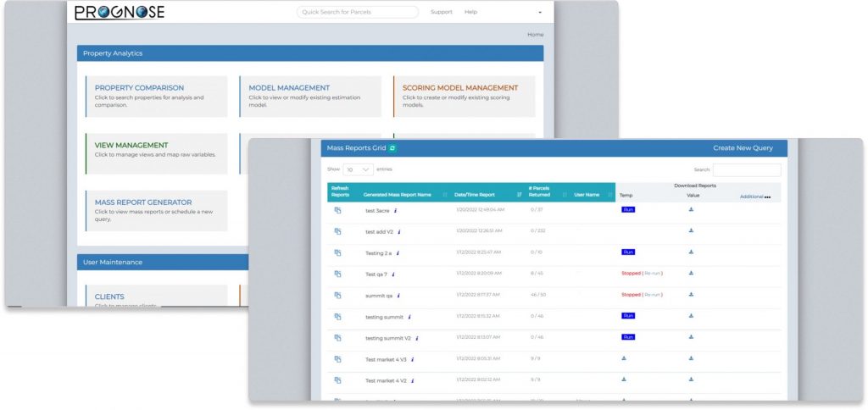This screenshot has height=410, width=868.
Task: Expand the Additional download reports ellipsis
Action: coord(767,197)
